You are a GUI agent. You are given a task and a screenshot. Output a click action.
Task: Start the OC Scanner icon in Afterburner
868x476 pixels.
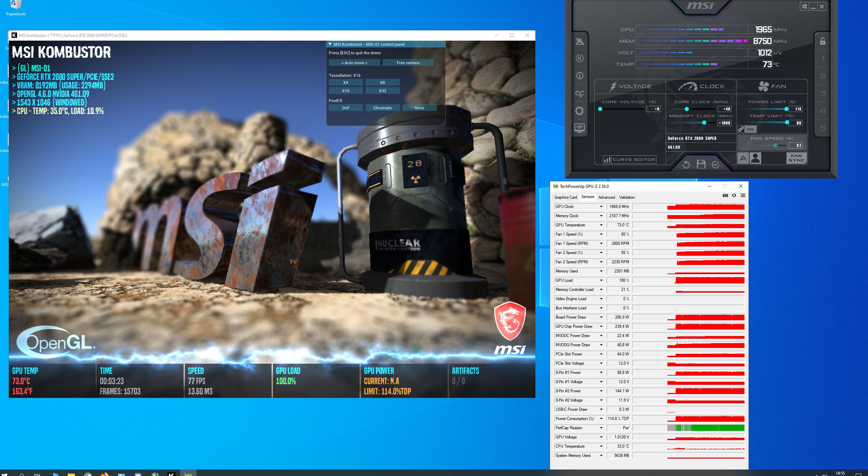[x=579, y=93]
